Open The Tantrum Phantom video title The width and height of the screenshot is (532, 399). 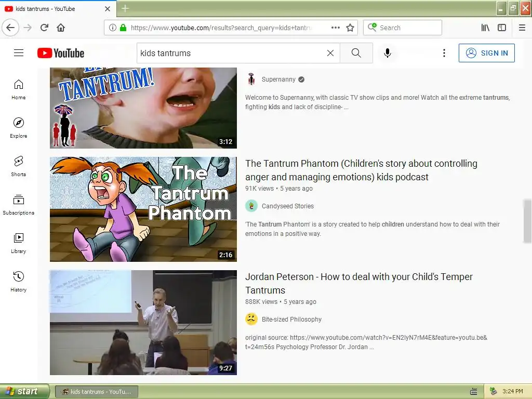[361, 170]
